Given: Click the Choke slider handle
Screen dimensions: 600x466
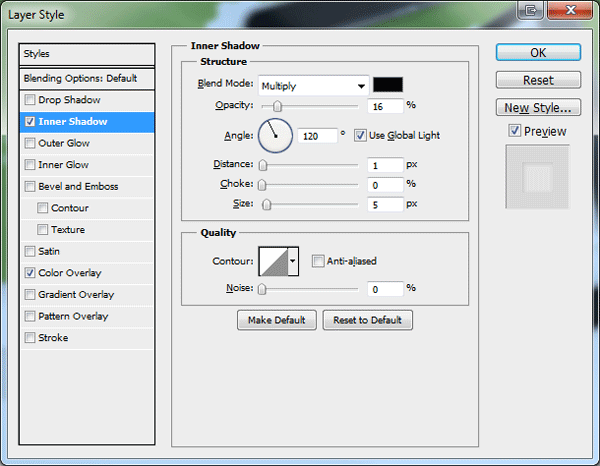Looking at the screenshot, I should pos(262,185).
